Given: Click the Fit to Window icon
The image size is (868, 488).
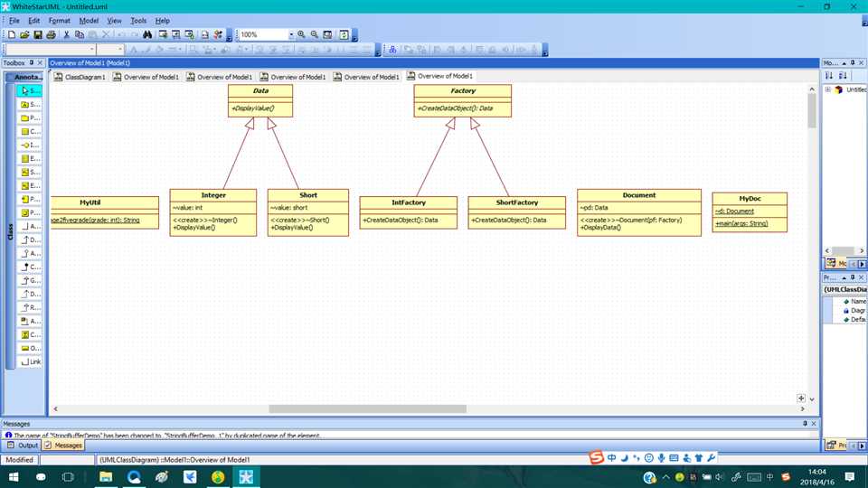Looking at the screenshot, I should point(327,34).
